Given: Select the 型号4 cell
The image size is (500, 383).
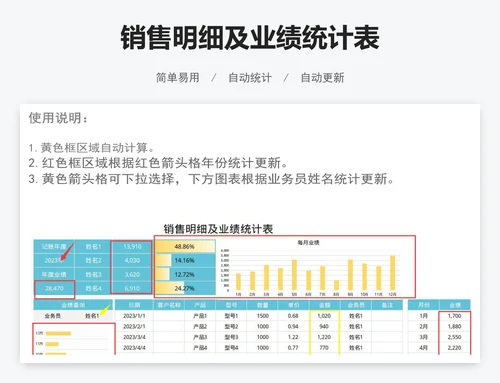Looking at the screenshot, I should pos(231,348).
